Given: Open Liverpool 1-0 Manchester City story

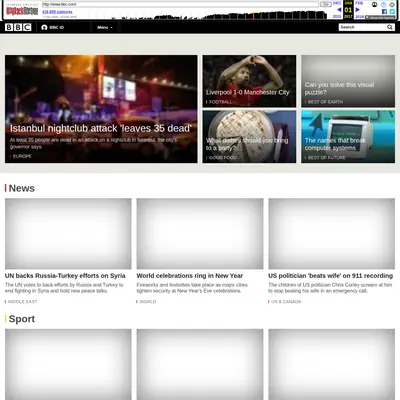Looking at the screenshot, I should pyautogui.click(x=248, y=92).
